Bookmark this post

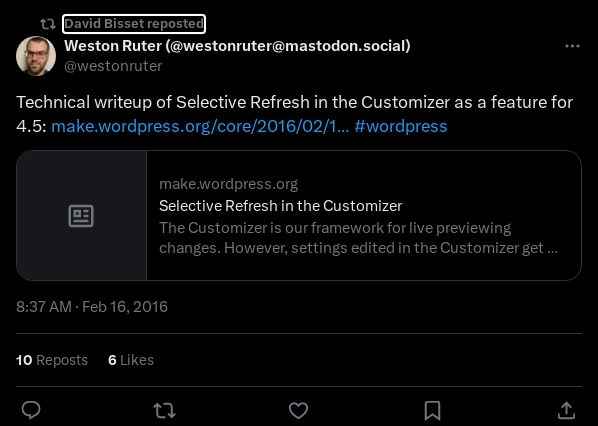pyautogui.click(x=432, y=411)
